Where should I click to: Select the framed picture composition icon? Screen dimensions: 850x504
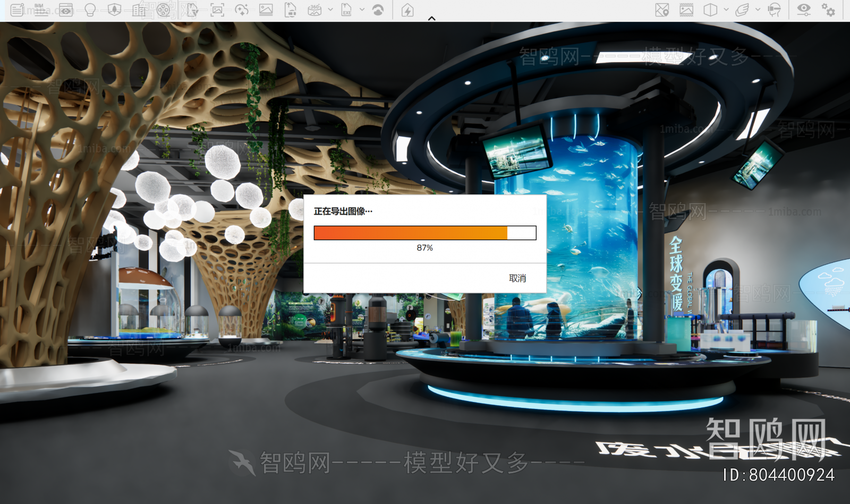coord(686,10)
